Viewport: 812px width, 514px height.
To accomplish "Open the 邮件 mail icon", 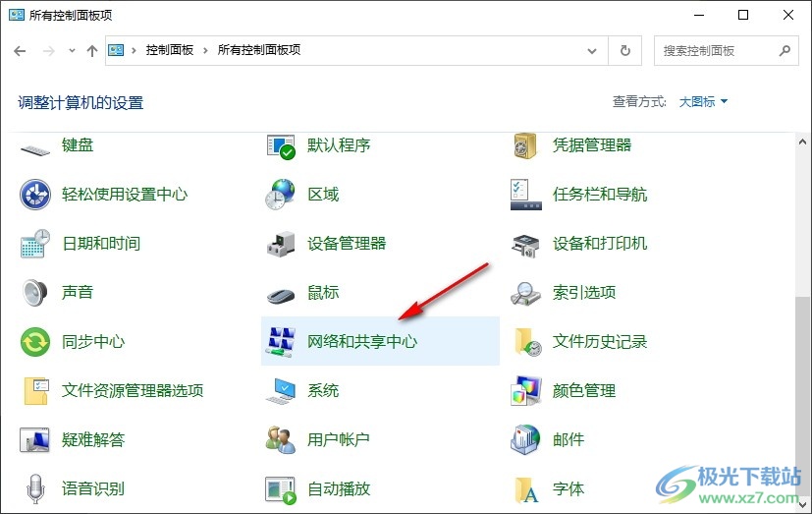I will [525, 440].
